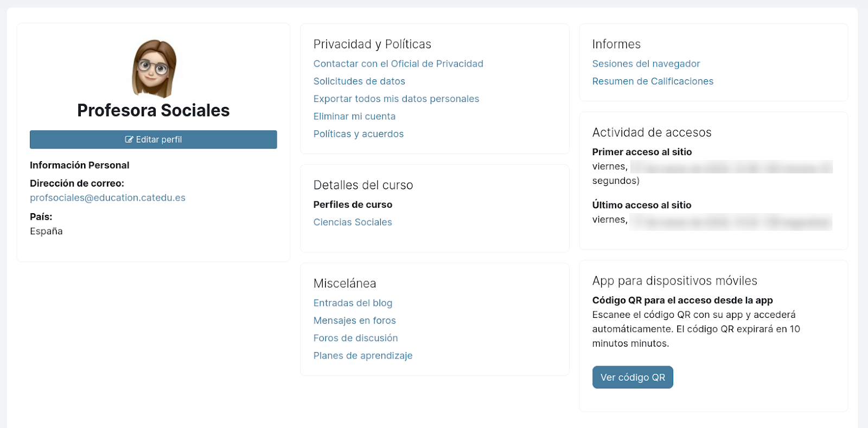The height and width of the screenshot is (428, 868).
Task: Open the Ciencias Sociales course profile
Action: tap(353, 222)
